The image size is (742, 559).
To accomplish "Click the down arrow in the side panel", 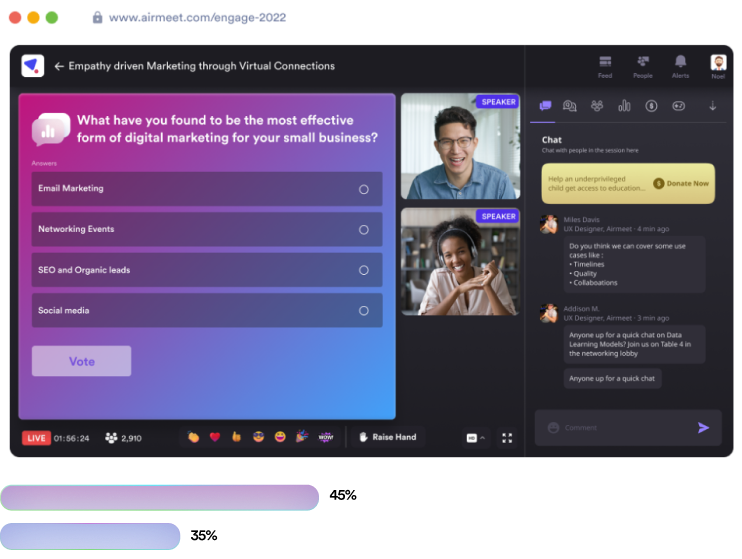I will 713,106.
